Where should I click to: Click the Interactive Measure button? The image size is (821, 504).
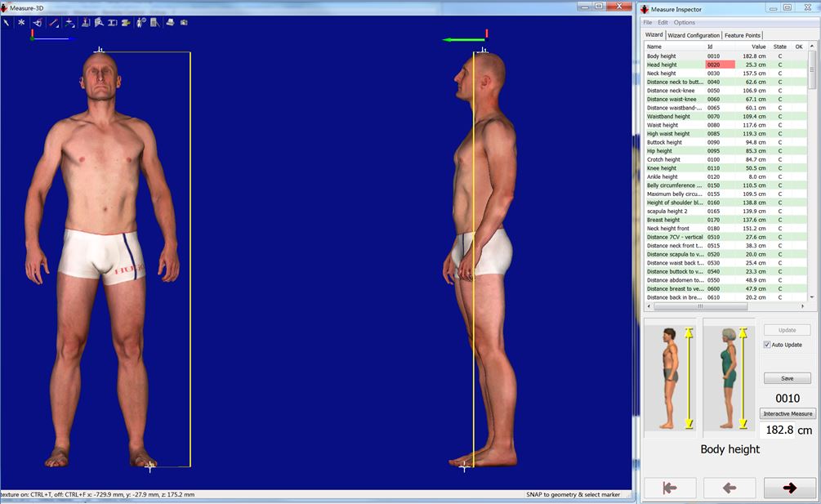tap(788, 413)
